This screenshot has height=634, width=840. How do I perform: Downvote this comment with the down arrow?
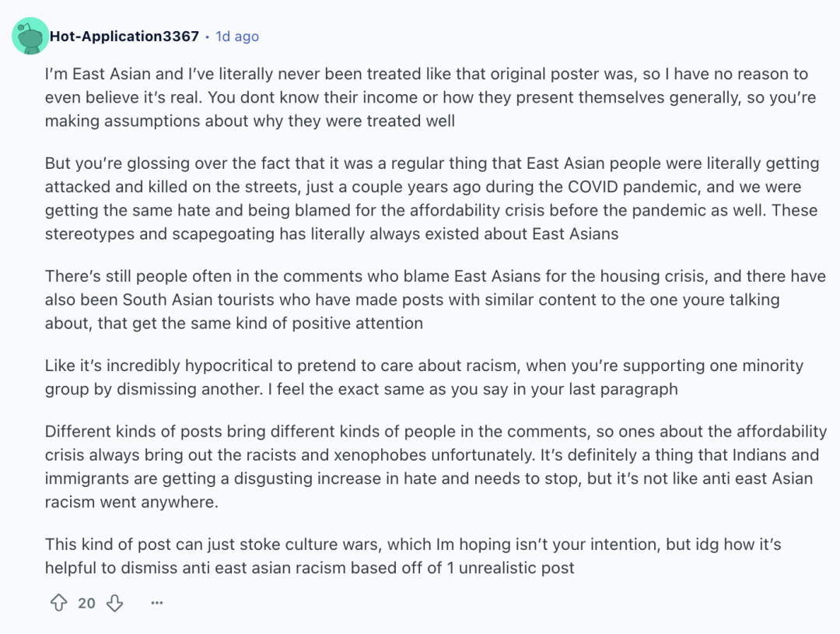114,603
